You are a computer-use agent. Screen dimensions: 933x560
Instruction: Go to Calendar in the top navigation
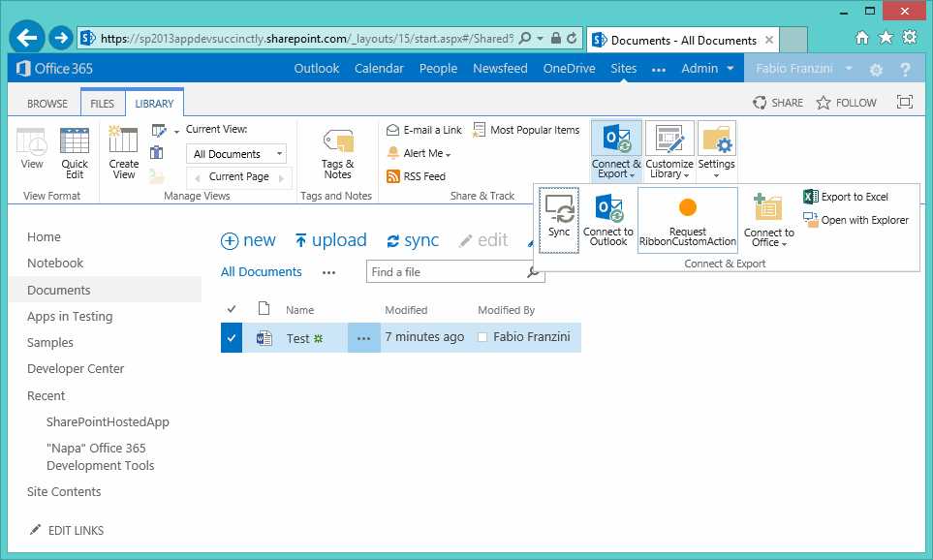(379, 69)
